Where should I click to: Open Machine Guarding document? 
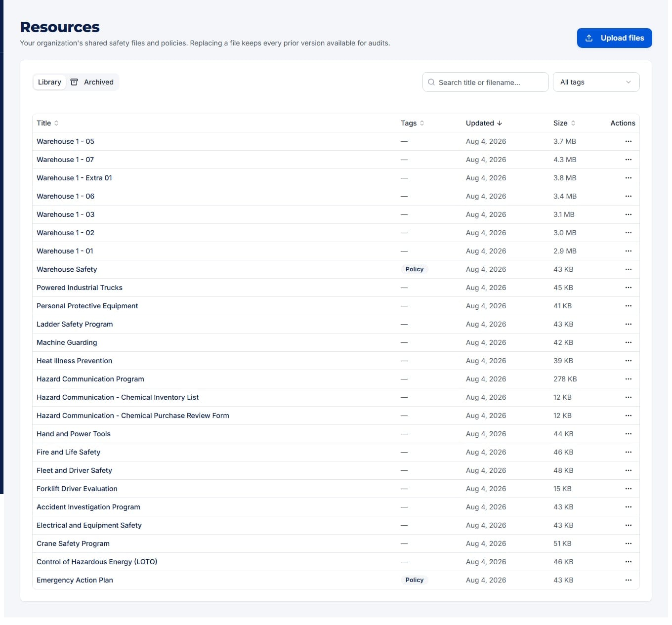click(x=67, y=342)
